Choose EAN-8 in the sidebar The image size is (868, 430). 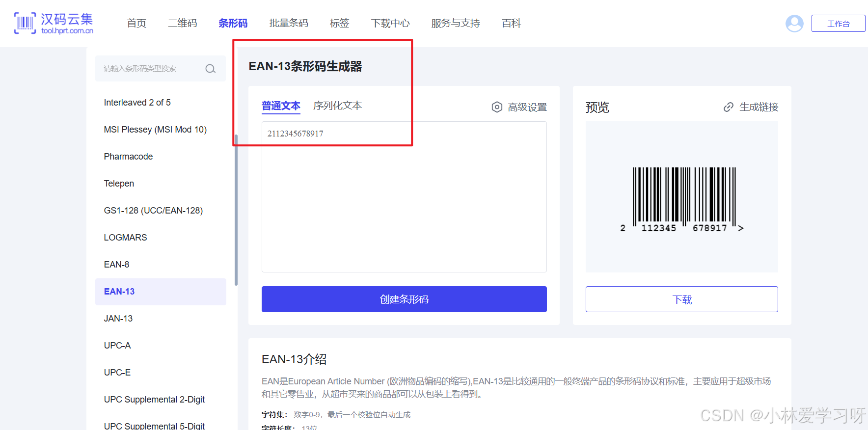(x=161, y=265)
